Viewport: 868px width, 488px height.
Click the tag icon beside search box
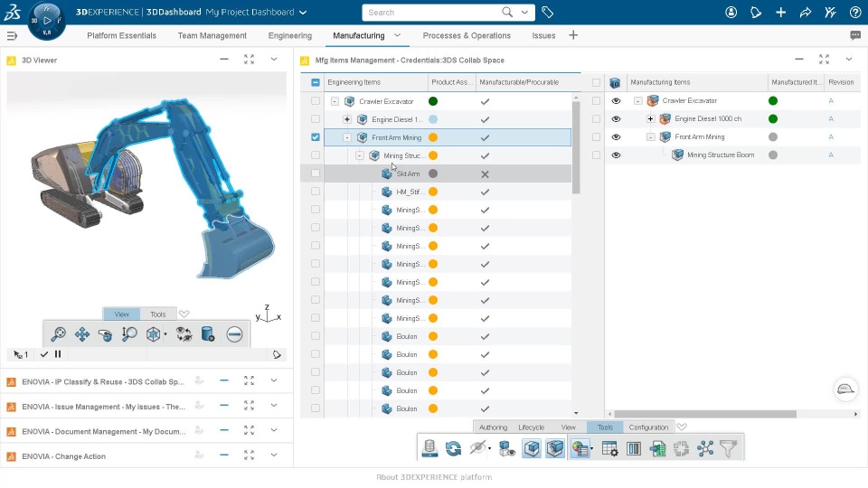(548, 12)
